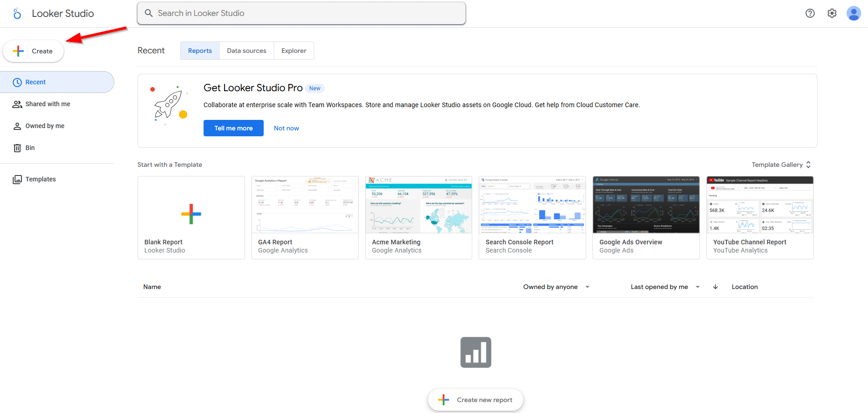
Task: Click the people icon beside Shared with me
Action: click(17, 104)
